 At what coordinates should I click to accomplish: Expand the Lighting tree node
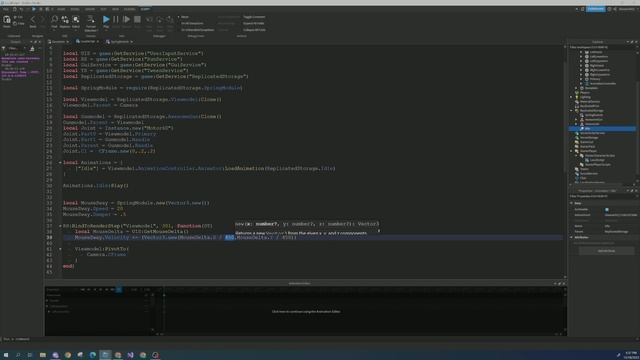pyautogui.click(x=571, y=97)
